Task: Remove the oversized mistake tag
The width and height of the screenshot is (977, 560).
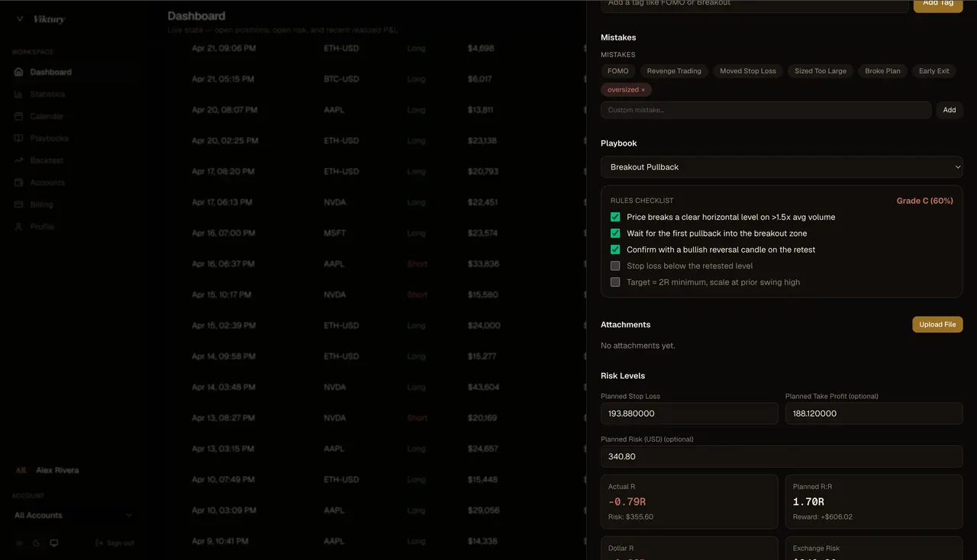Action: point(643,90)
